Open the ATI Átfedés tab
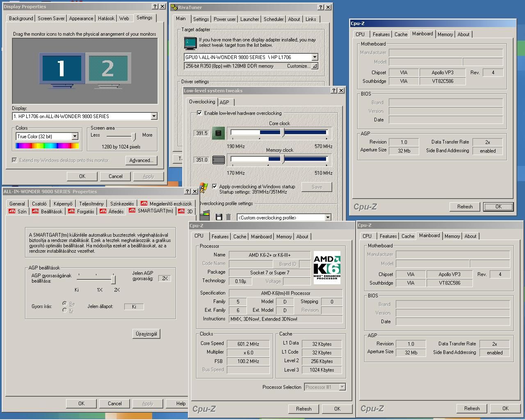Screen dimensions: 525x420 [x=112, y=211]
